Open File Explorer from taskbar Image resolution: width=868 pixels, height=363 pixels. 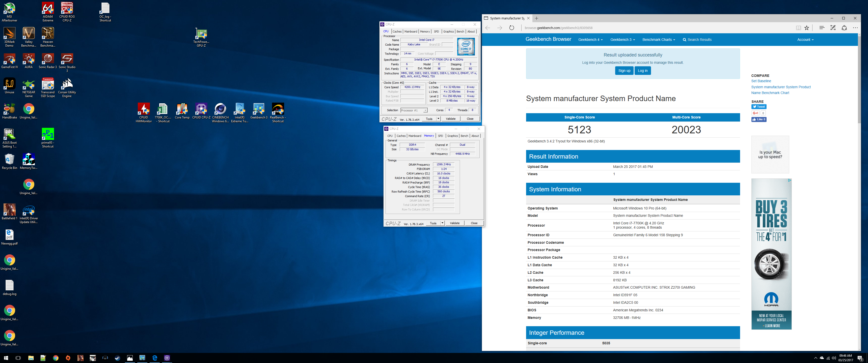click(x=31, y=358)
